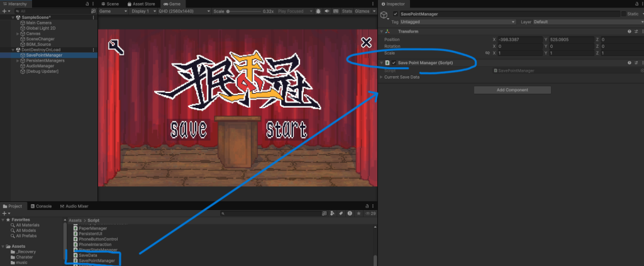Open DontDestroyOnLoad's three-dot scene options
Image resolution: width=644 pixels, height=266 pixels.
coord(94,50)
